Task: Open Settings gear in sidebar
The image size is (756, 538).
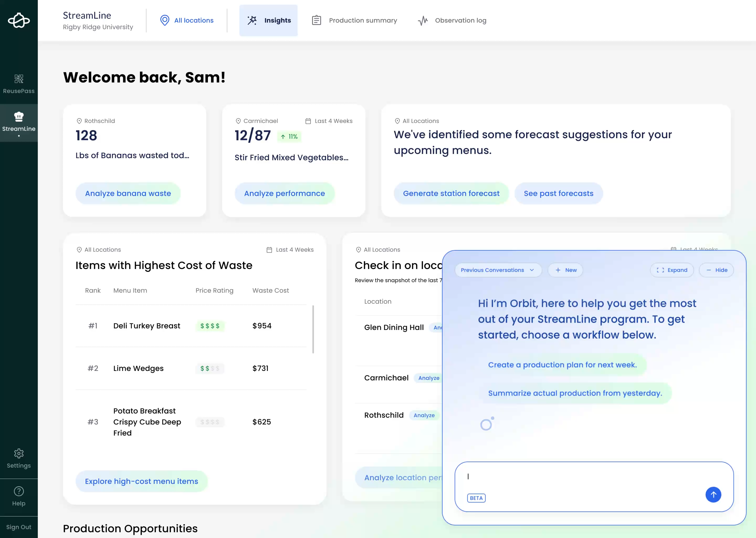Action: [19, 453]
